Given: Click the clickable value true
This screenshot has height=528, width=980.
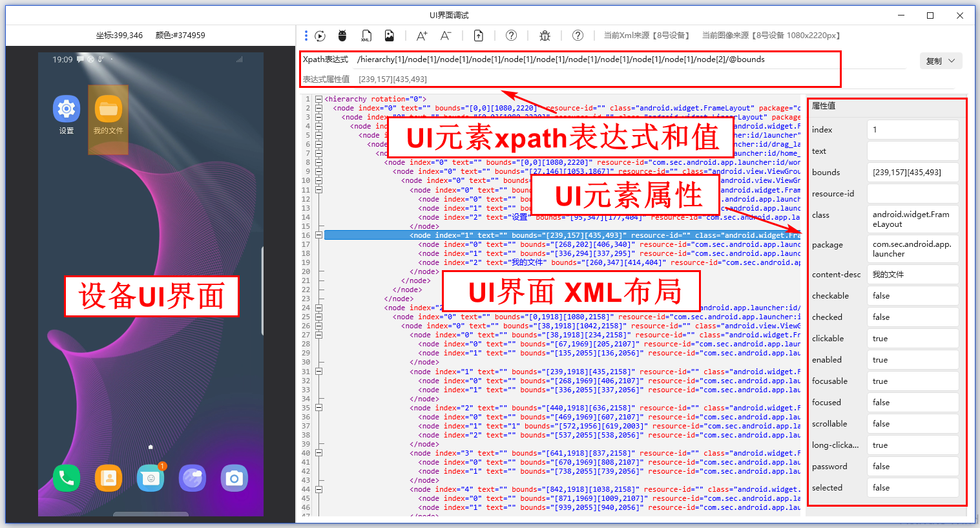Looking at the screenshot, I should point(913,339).
